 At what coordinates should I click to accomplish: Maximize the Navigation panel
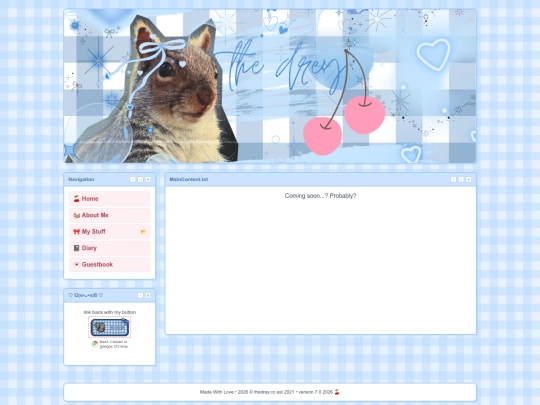pyautogui.click(x=141, y=179)
